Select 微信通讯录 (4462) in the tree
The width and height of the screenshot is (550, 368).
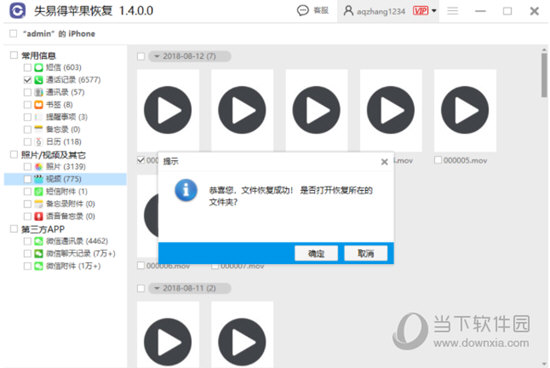point(77,241)
